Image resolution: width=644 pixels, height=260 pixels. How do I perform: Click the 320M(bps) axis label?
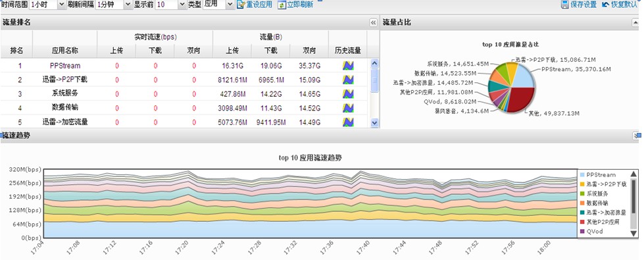pyautogui.click(x=26, y=169)
